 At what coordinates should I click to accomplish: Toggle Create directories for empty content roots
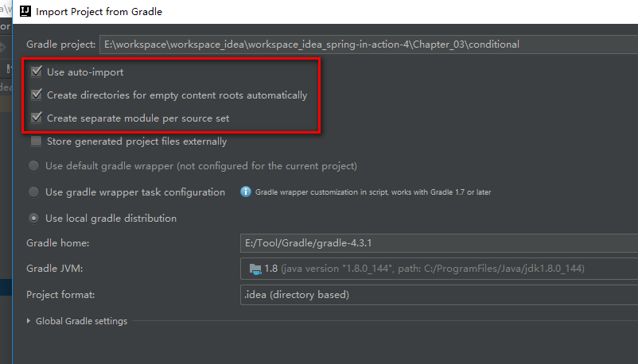click(x=37, y=95)
